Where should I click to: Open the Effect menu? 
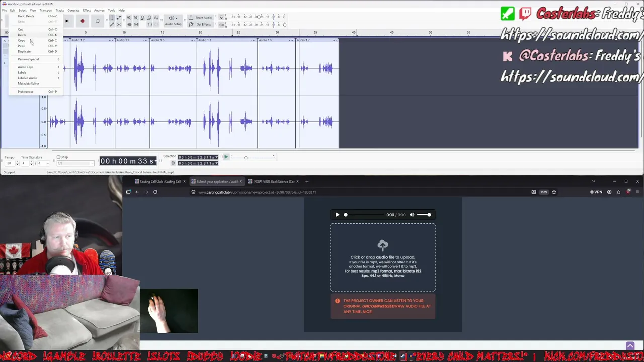point(87,10)
